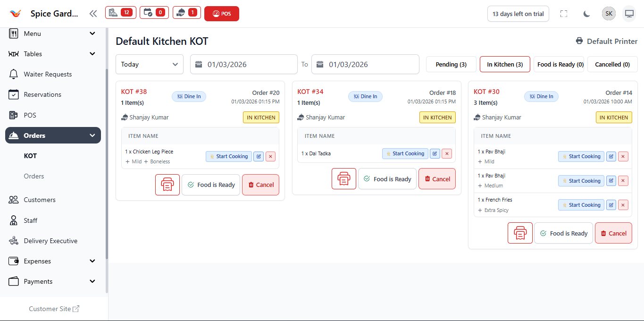Image resolution: width=644 pixels, height=321 pixels.
Task: Open the Today date range dropdown
Action: 150,64
